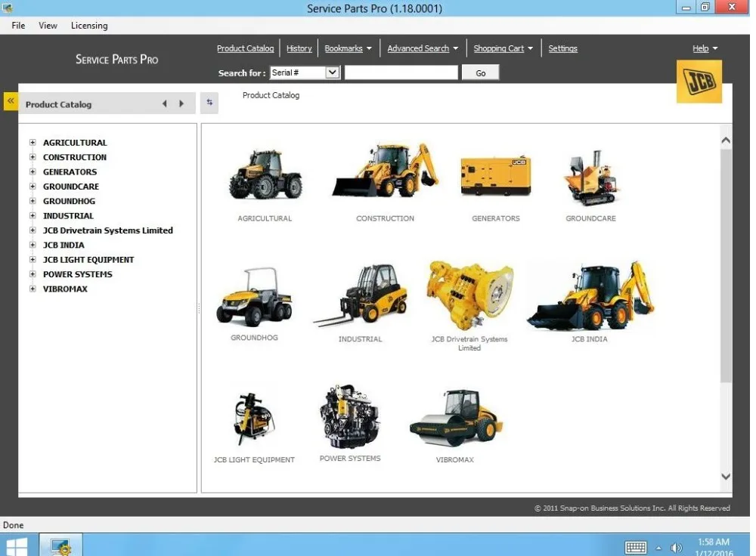Open the CONSTRUCTION backhoe loader thumbnail

pos(386,169)
